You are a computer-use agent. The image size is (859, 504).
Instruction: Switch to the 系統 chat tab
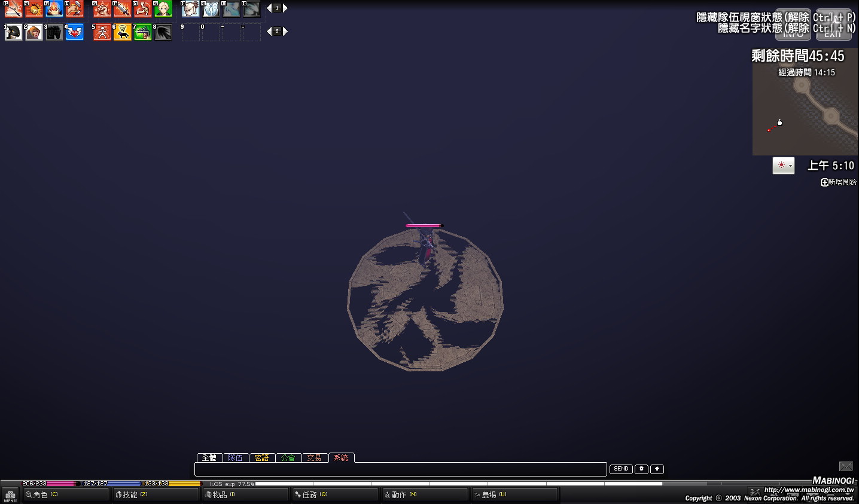(341, 458)
